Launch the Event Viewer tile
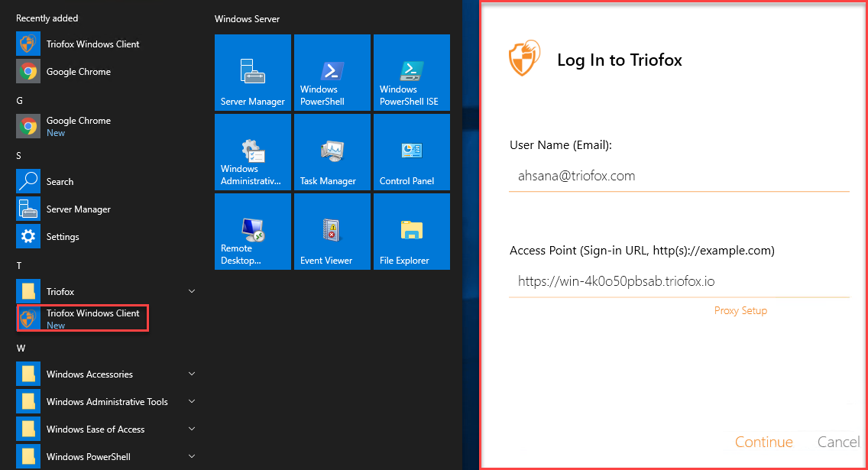This screenshot has height=470, width=868. 332,232
